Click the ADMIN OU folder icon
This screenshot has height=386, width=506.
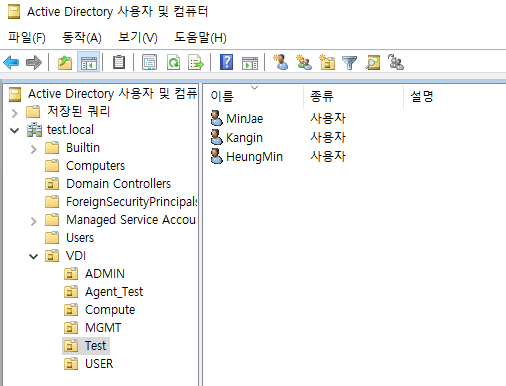(x=71, y=274)
